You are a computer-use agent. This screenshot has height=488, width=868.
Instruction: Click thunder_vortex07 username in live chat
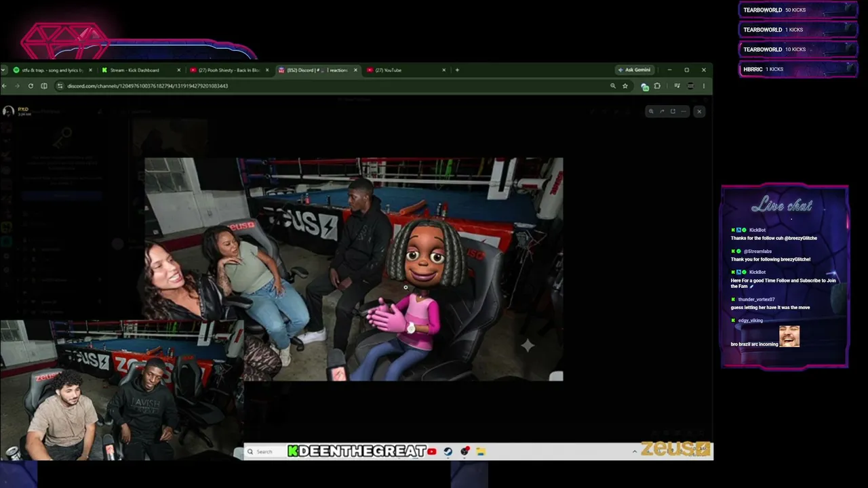(756, 300)
